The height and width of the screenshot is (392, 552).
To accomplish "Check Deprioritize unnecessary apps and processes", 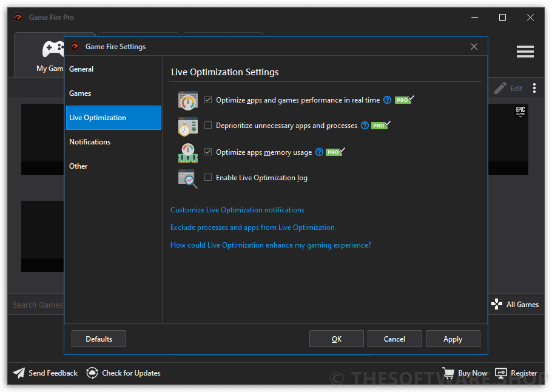I will click(x=208, y=125).
